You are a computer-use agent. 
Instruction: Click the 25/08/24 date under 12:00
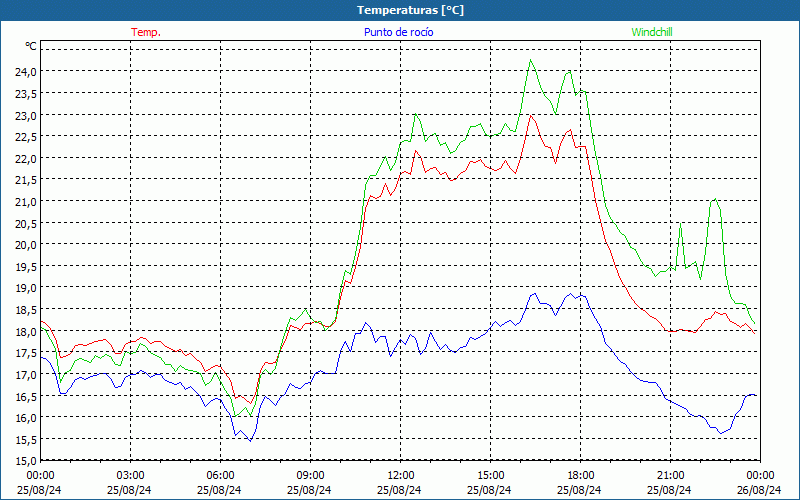coord(399,490)
